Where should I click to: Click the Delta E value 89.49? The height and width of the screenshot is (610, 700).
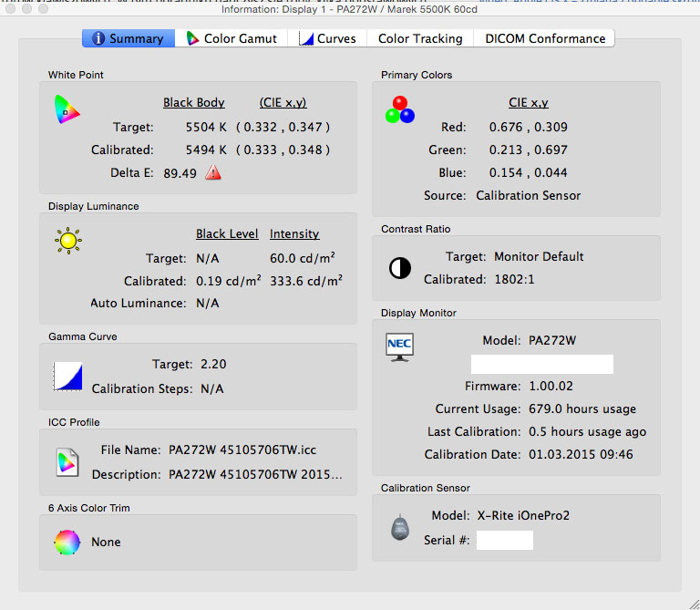coord(180,173)
